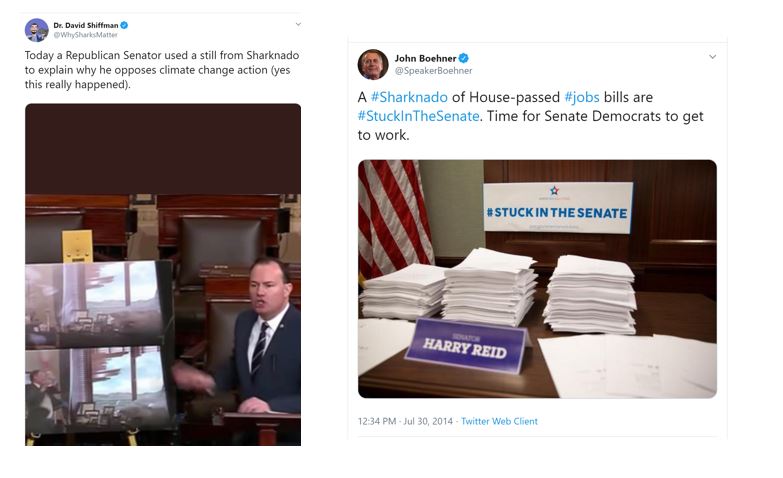
Task: Click the John Boehner display name
Action: coord(425,58)
